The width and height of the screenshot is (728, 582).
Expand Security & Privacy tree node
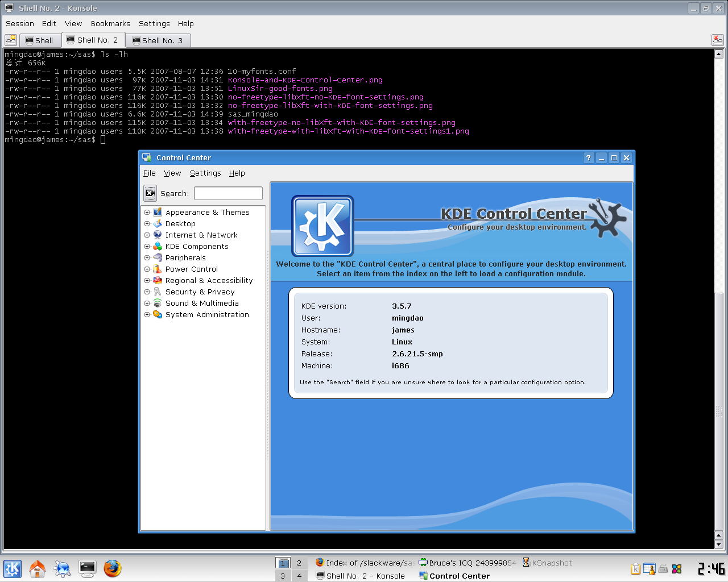(x=147, y=292)
